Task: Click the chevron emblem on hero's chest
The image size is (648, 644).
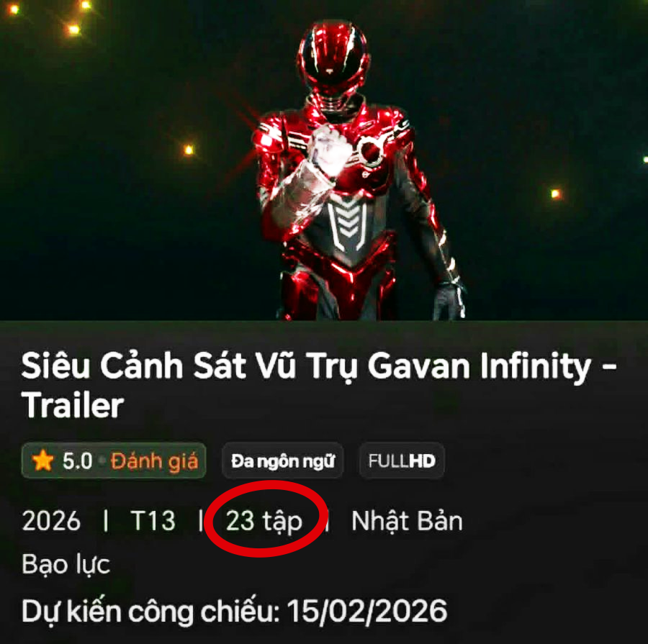Action: [346, 225]
